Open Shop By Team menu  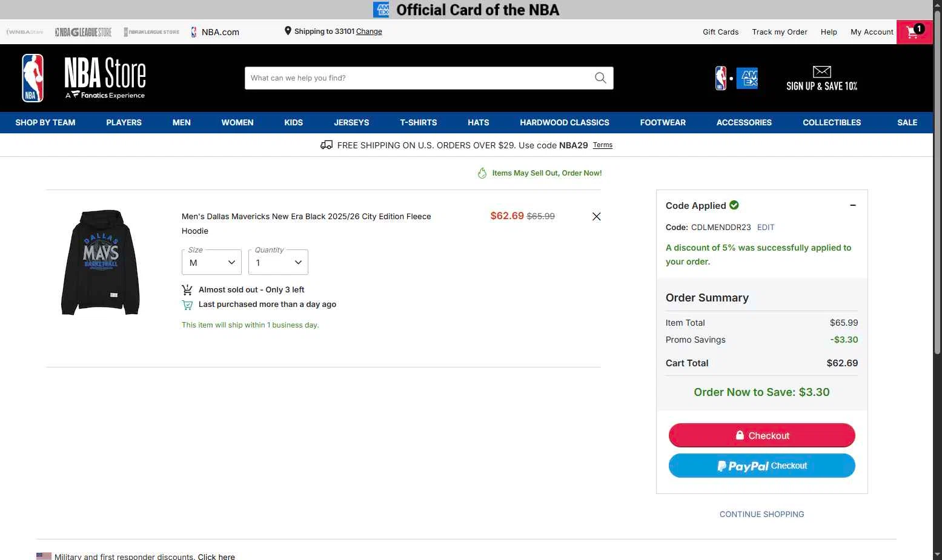coord(45,122)
